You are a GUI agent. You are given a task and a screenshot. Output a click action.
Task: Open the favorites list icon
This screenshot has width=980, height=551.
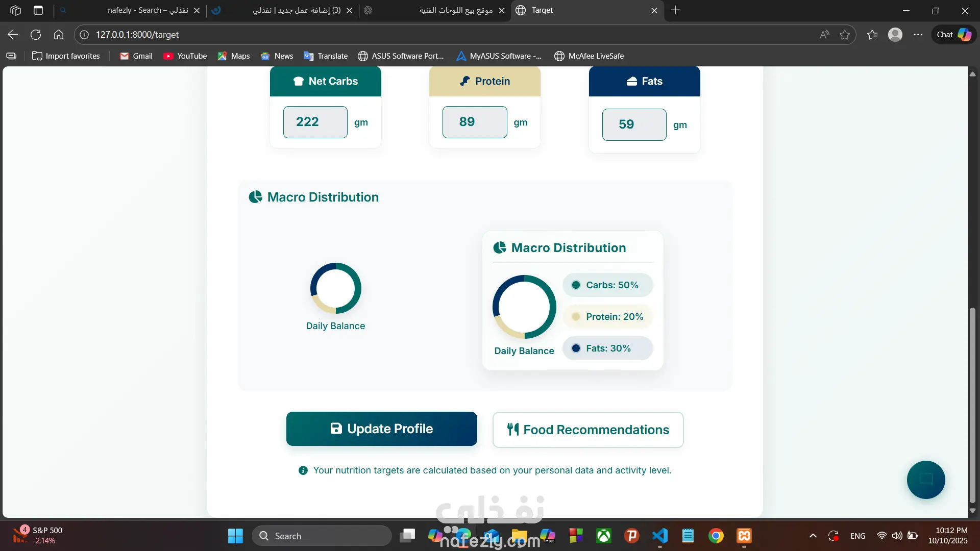pos(872,35)
